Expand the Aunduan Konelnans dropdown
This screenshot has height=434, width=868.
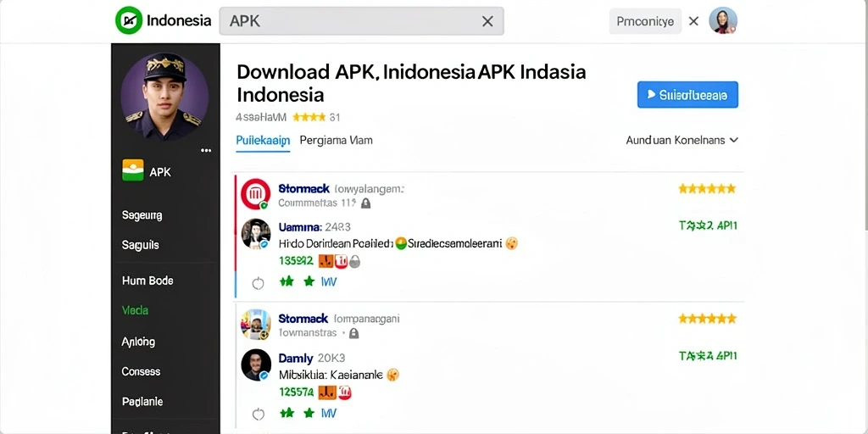coord(682,141)
